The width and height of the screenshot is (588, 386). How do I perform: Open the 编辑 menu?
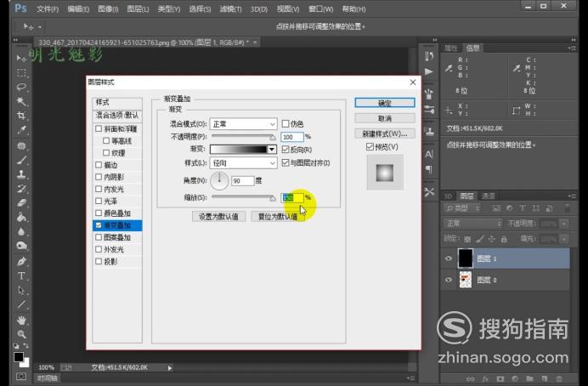(78, 9)
